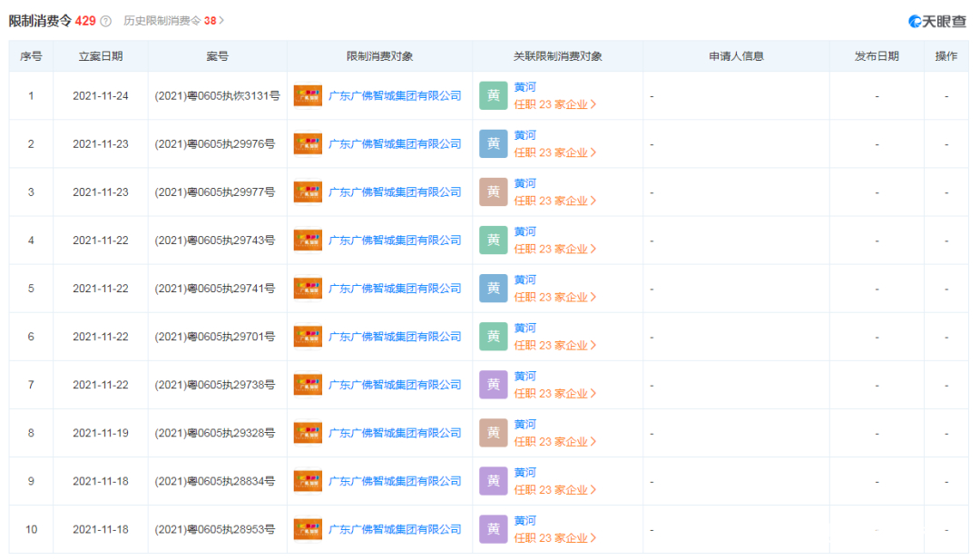Open company logo in row 执28834号
The width and height of the screenshot is (980, 560).
tap(309, 481)
